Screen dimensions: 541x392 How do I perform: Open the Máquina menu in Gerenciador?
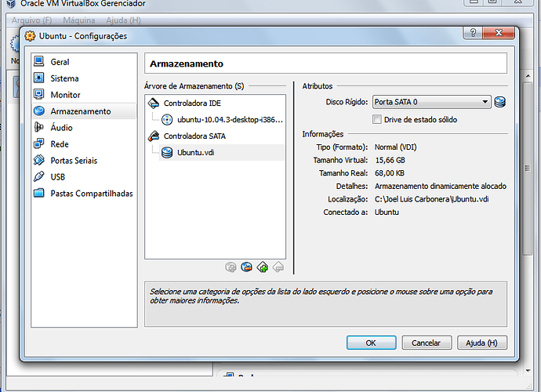(x=79, y=20)
